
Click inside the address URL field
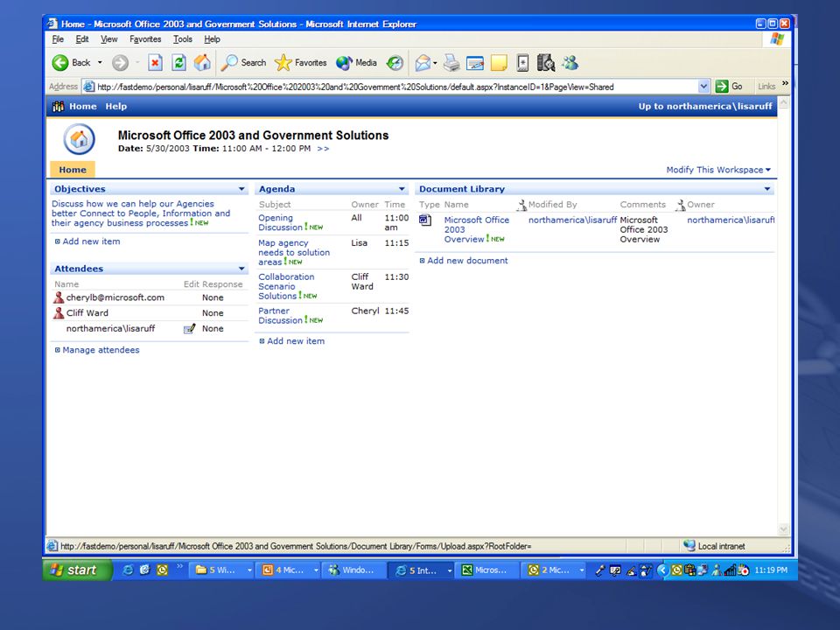click(x=396, y=87)
